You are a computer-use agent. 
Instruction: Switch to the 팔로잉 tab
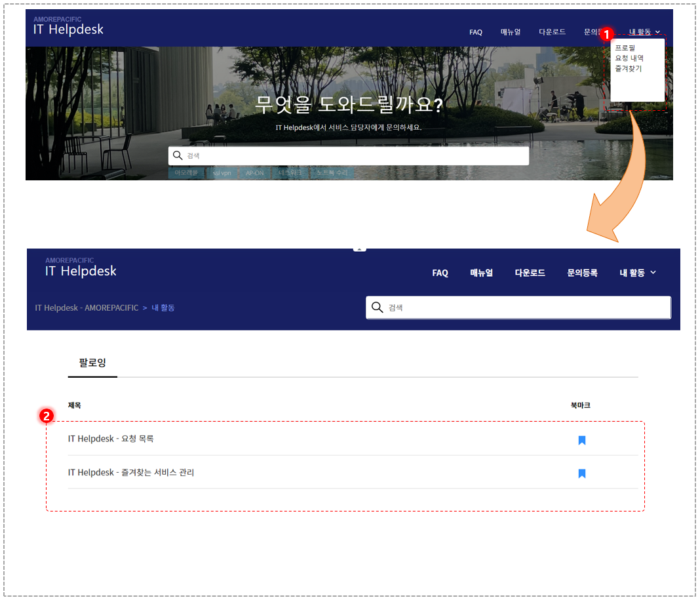point(92,363)
